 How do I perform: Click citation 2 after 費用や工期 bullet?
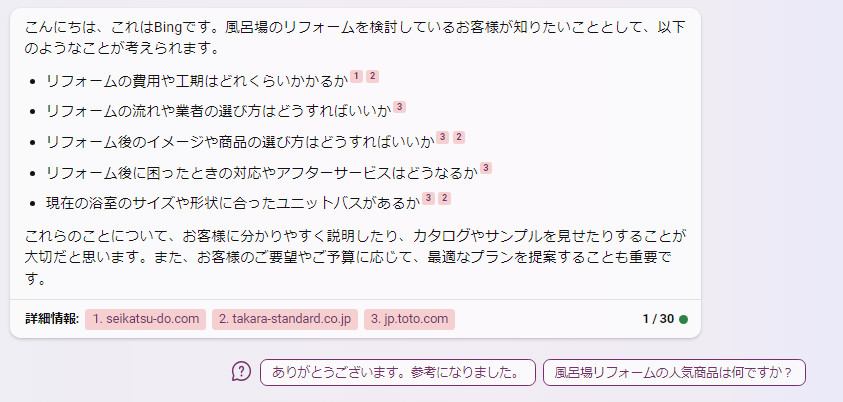click(x=373, y=76)
